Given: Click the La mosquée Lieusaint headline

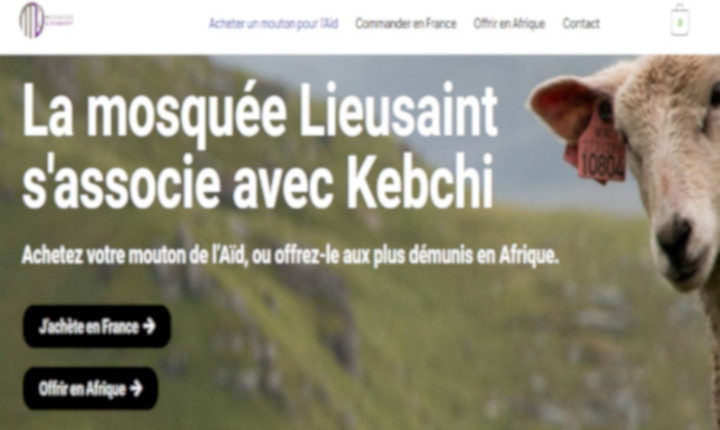Looking at the screenshot, I should click(x=260, y=113).
